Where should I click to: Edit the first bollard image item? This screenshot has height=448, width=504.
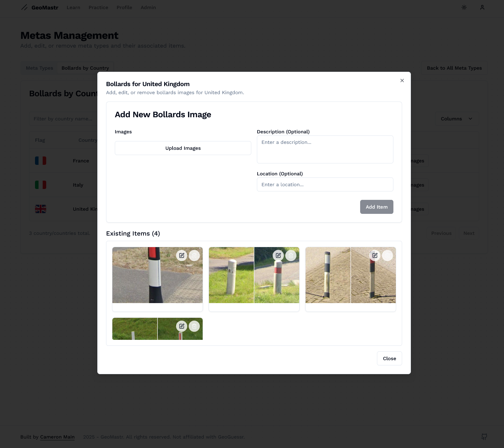(x=182, y=255)
